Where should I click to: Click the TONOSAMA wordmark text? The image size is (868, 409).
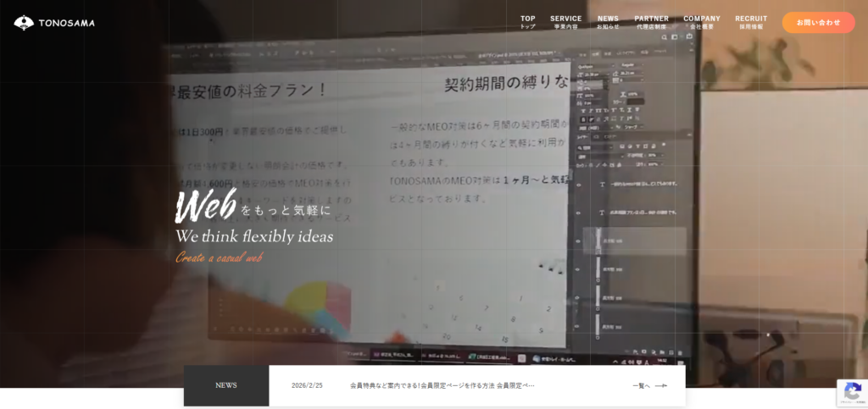(x=66, y=23)
